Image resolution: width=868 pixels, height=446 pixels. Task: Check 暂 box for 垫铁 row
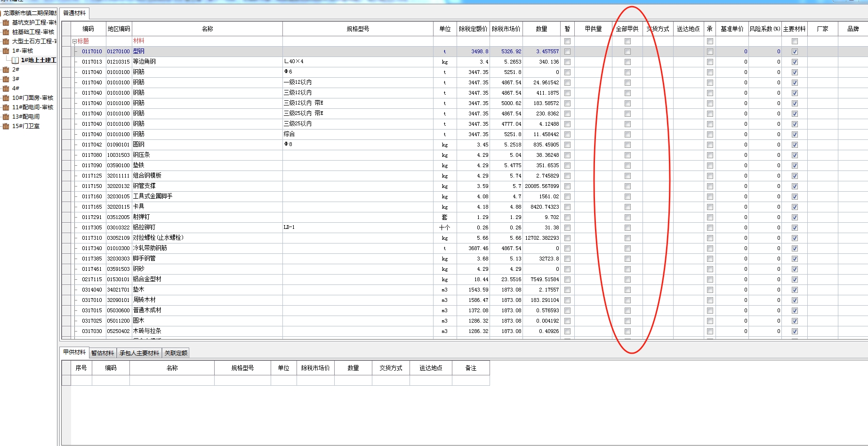[567, 166]
